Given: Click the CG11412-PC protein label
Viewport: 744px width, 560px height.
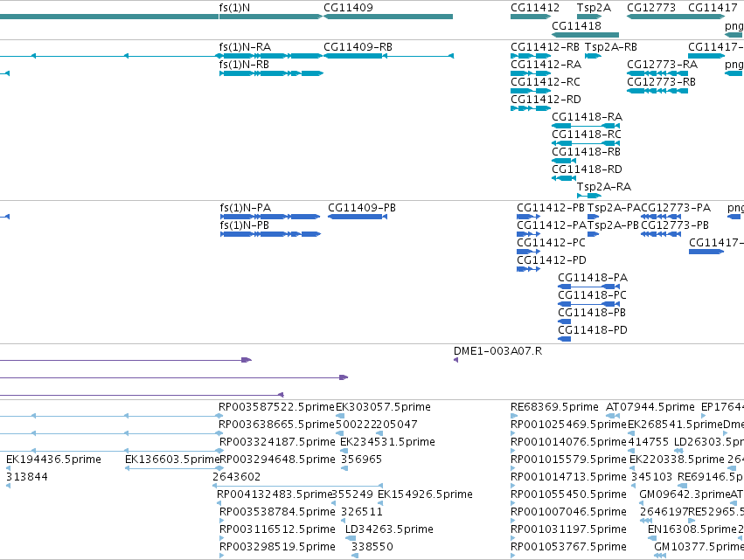Looking at the screenshot, I should 551,242.
